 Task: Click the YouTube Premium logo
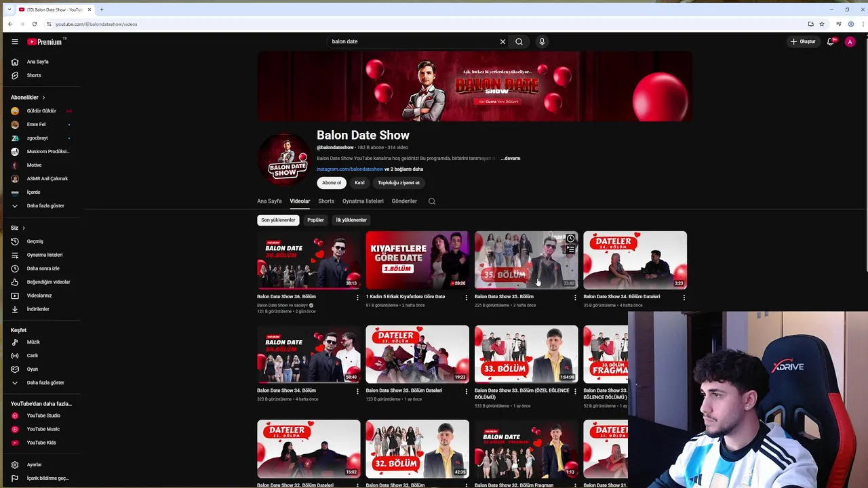[45, 41]
